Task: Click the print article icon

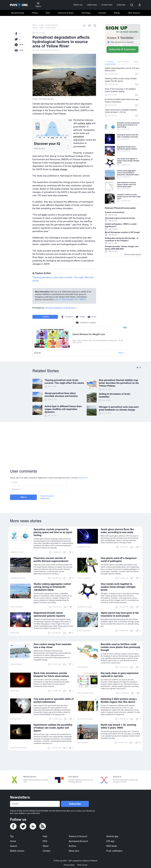Action: pyautogui.click(x=95, y=25)
